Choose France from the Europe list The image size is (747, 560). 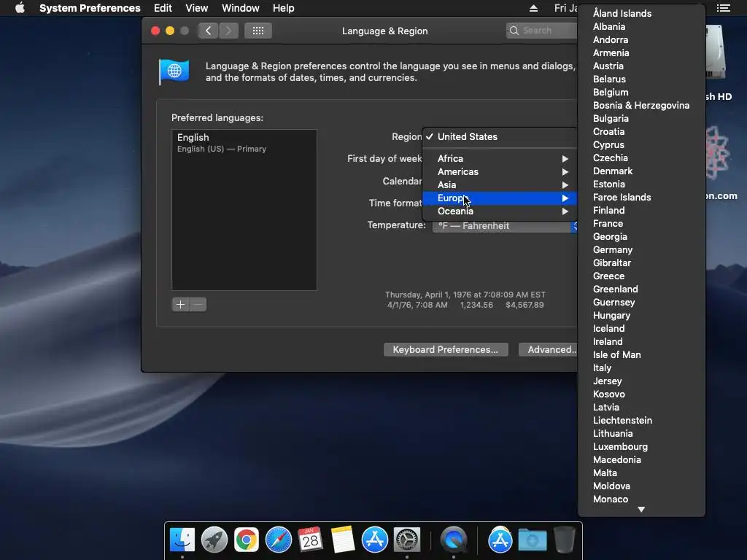(x=641, y=223)
